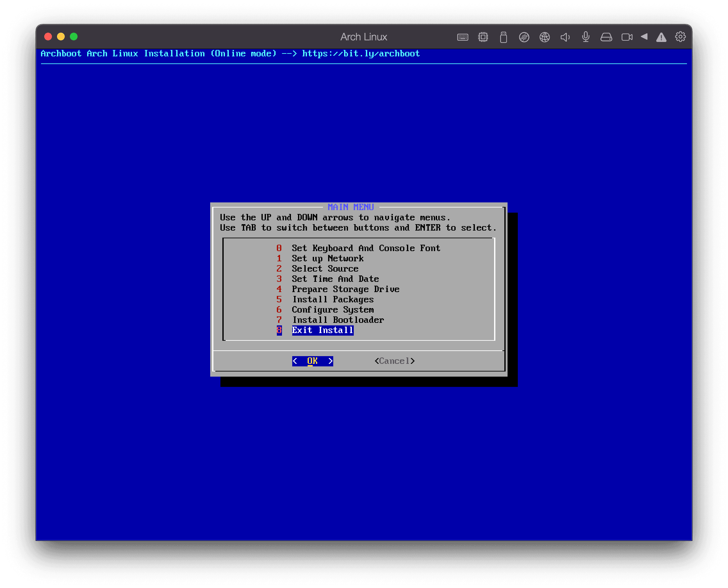
Task: Toggle the sound speaker icon
Action: (x=565, y=37)
